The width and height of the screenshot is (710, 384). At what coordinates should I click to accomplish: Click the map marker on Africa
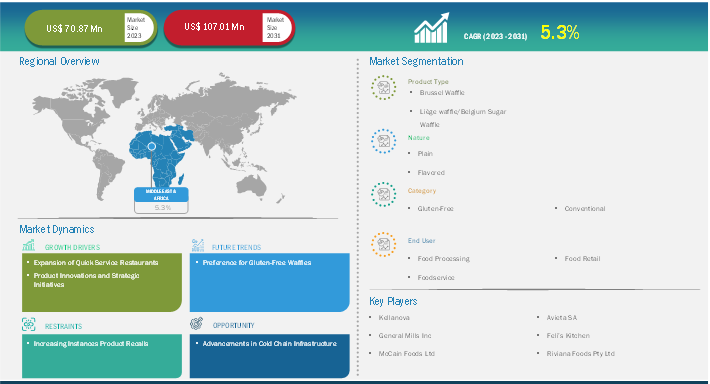pyautogui.click(x=152, y=146)
